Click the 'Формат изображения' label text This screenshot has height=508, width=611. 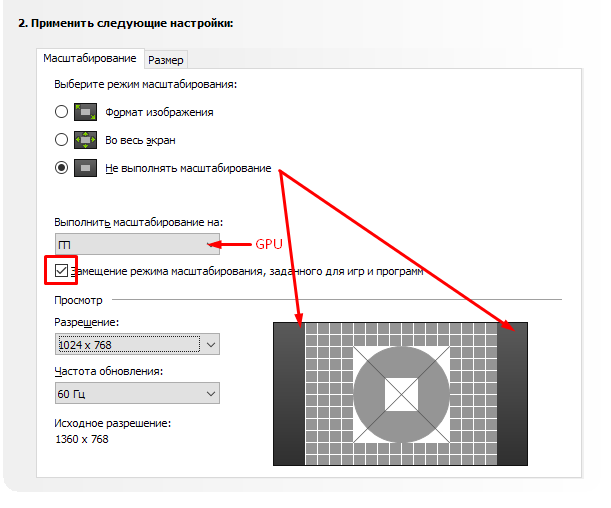[x=159, y=112]
